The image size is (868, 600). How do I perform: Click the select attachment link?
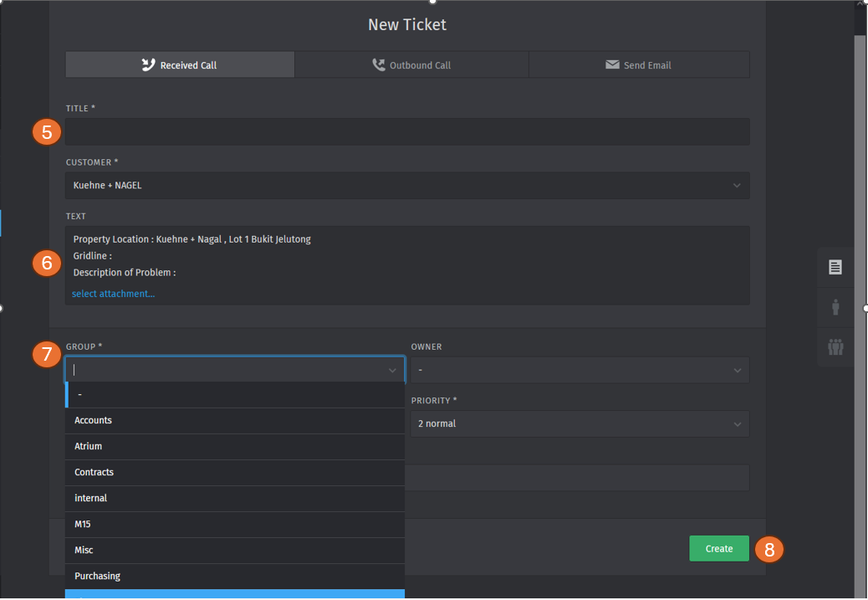point(113,294)
